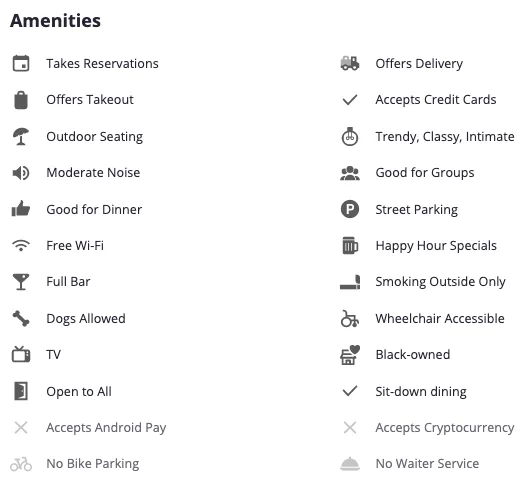Click the Amenities section heading
Viewport: 531px width, 485px height.
tap(56, 21)
